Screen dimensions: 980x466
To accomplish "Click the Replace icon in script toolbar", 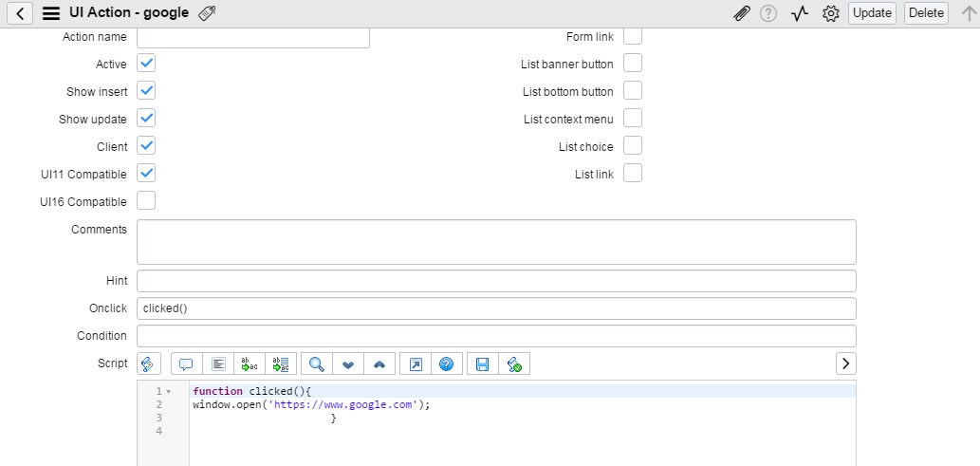I will click(x=250, y=364).
